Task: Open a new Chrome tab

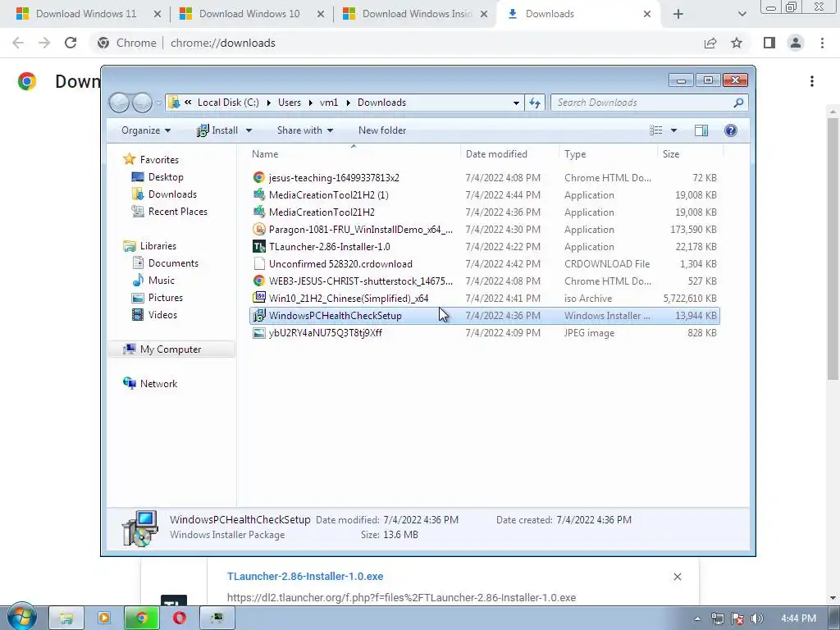Action: pyautogui.click(x=678, y=15)
